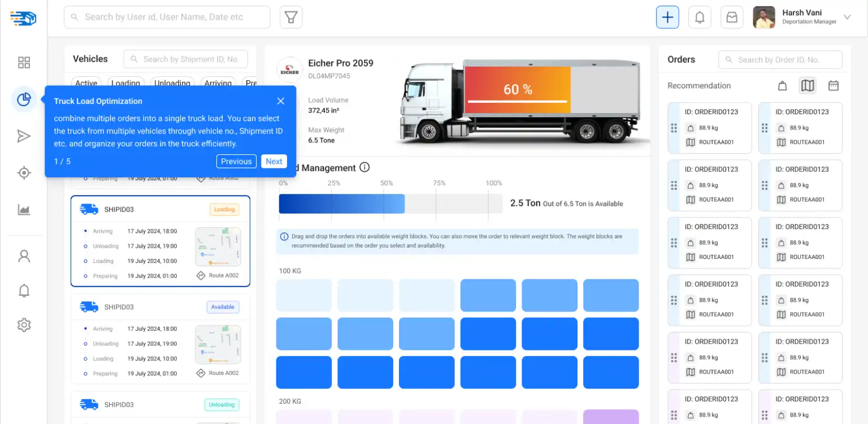
Task: Open the bell icon in left sidebar
Action: coord(24,291)
